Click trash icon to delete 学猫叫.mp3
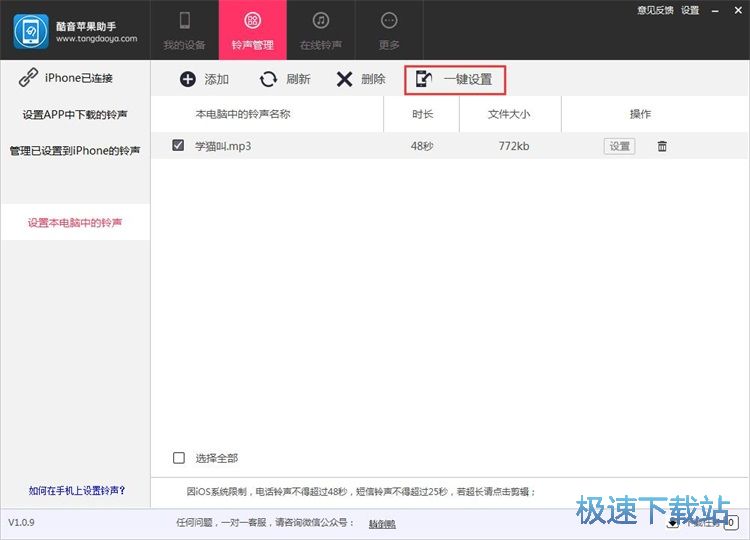This screenshot has height=540, width=750. tap(662, 146)
